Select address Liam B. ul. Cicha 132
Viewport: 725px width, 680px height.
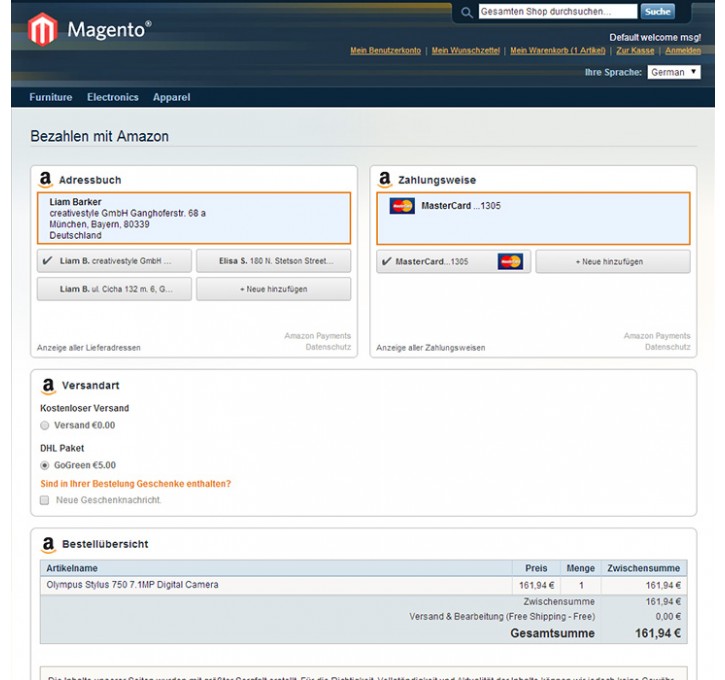click(x=114, y=289)
